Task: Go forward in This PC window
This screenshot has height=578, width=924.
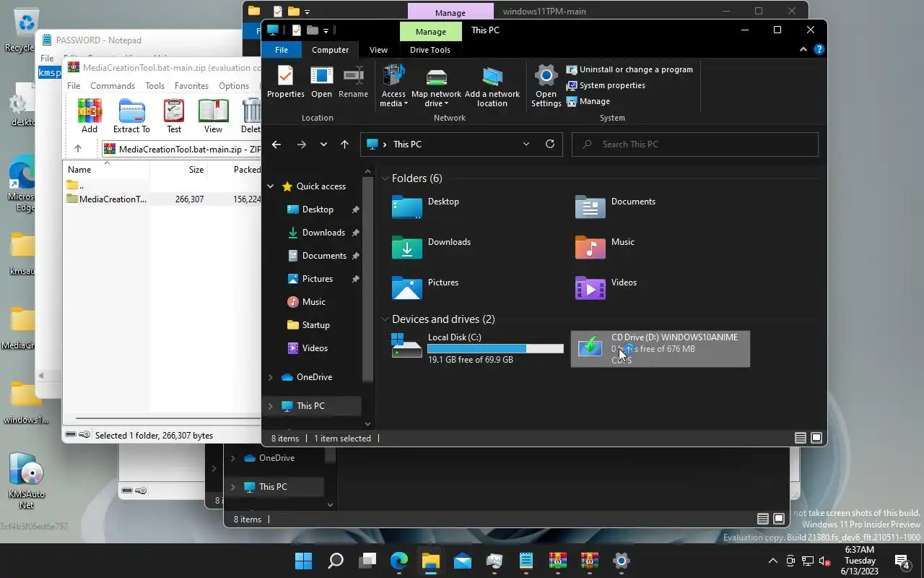Action: point(301,144)
